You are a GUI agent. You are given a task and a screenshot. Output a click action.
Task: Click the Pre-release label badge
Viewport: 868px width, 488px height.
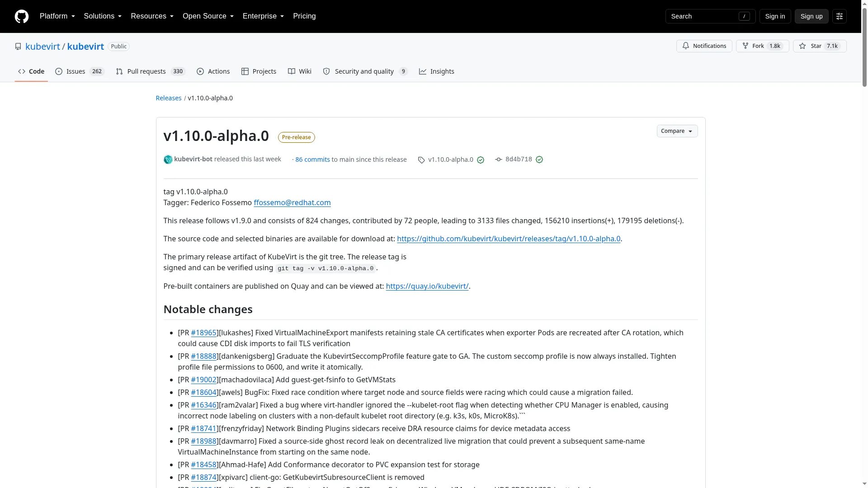pos(296,137)
